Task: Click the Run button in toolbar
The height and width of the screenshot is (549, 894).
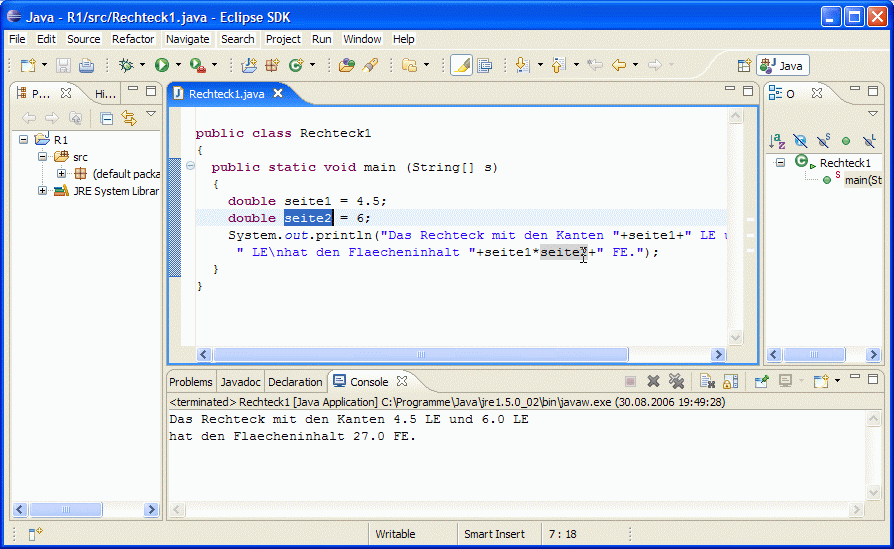Action: 161,65
